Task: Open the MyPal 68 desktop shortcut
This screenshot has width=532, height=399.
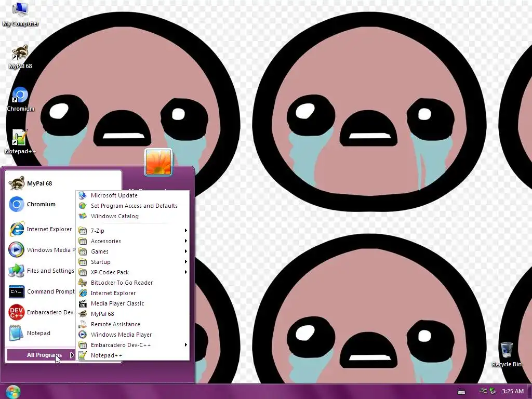Action: [x=20, y=57]
